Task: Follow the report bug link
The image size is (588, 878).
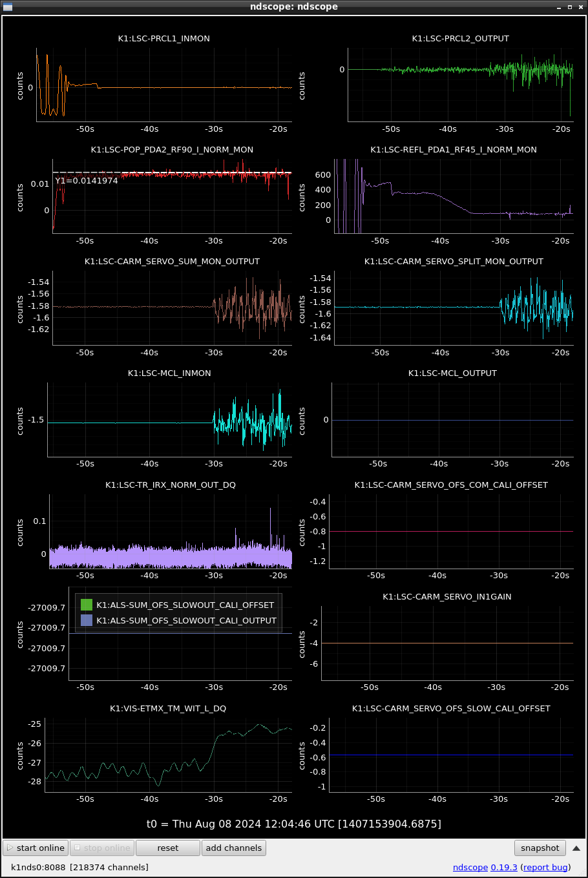Action: coord(546,867)
